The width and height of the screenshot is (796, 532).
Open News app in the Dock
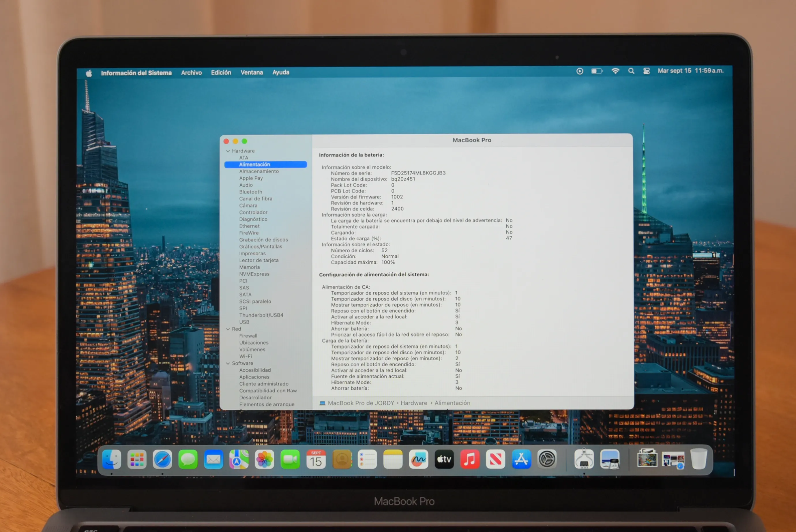[495, 459]
